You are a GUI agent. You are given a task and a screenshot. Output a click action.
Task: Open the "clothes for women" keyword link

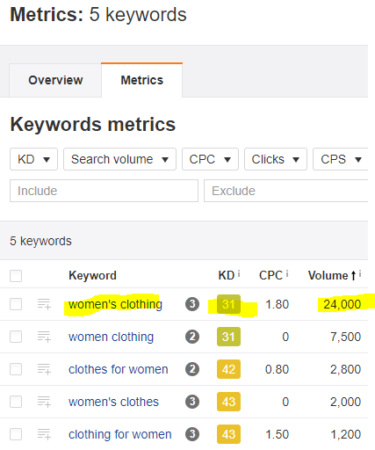tap(118, 369)
